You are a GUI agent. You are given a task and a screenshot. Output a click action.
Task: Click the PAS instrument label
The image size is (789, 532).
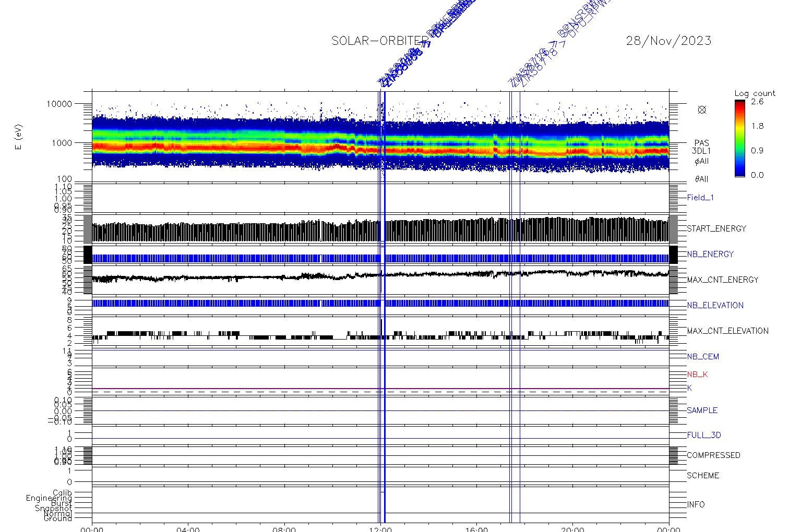tap(701, 143)
